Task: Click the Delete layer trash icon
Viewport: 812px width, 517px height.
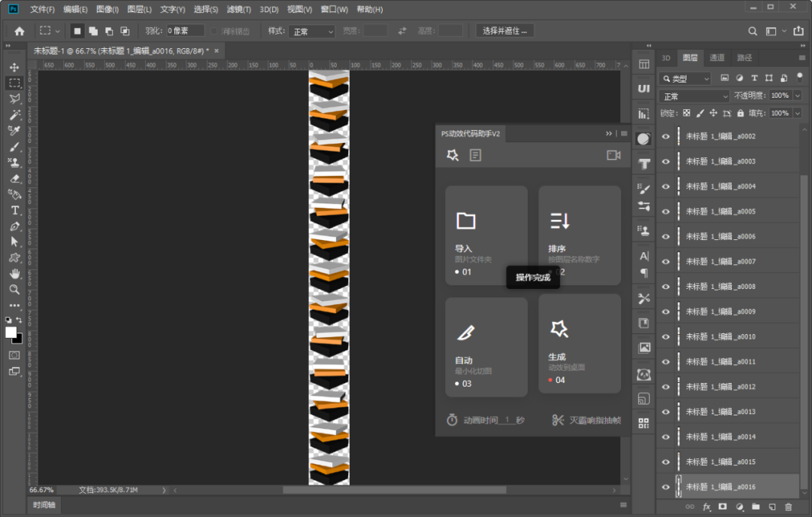Action: pyautogui.click(x=788, y=507)
